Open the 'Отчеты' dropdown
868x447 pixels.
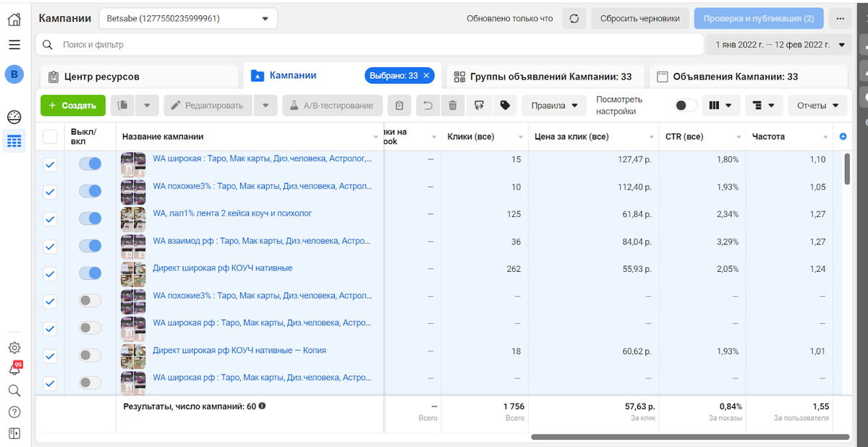click(817, 106)
